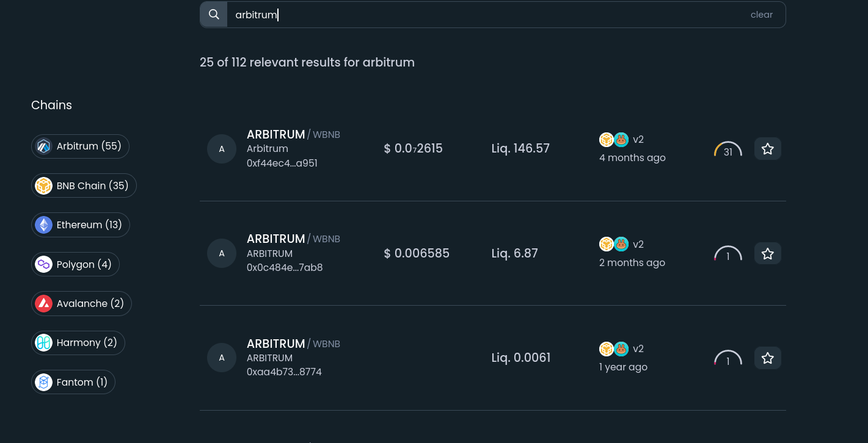Click the BNB chain icon on the 1-year-old pair

tap(606, 349)
